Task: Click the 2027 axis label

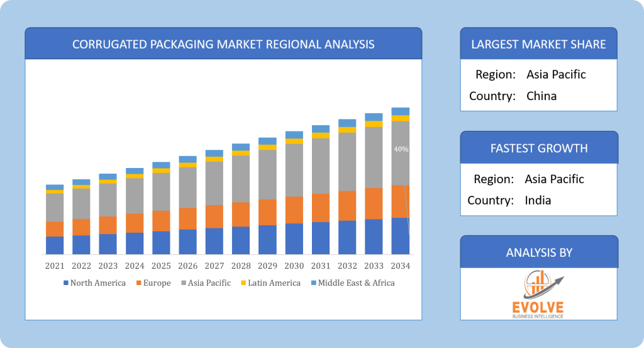Action: pyautogui.click(x=214, y=266)
